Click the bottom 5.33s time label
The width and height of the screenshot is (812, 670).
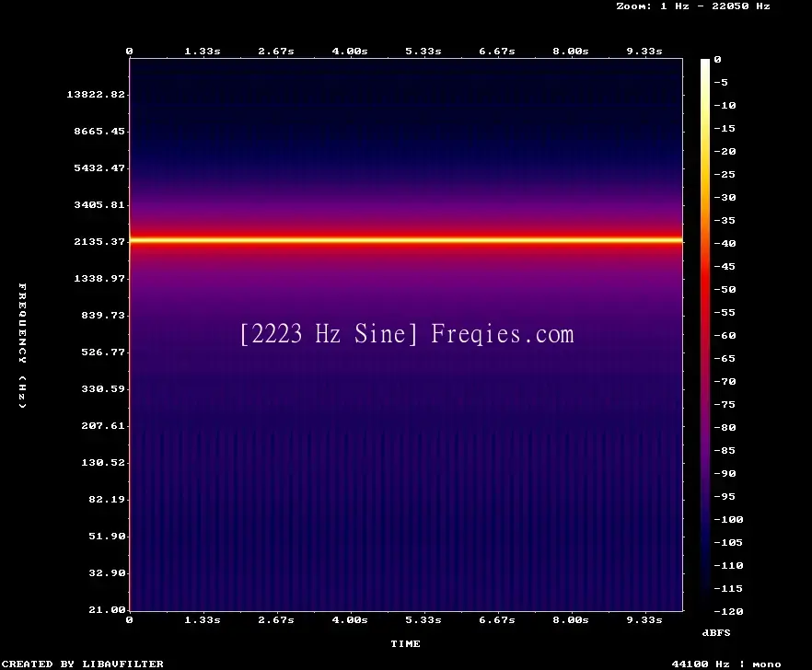423,619
